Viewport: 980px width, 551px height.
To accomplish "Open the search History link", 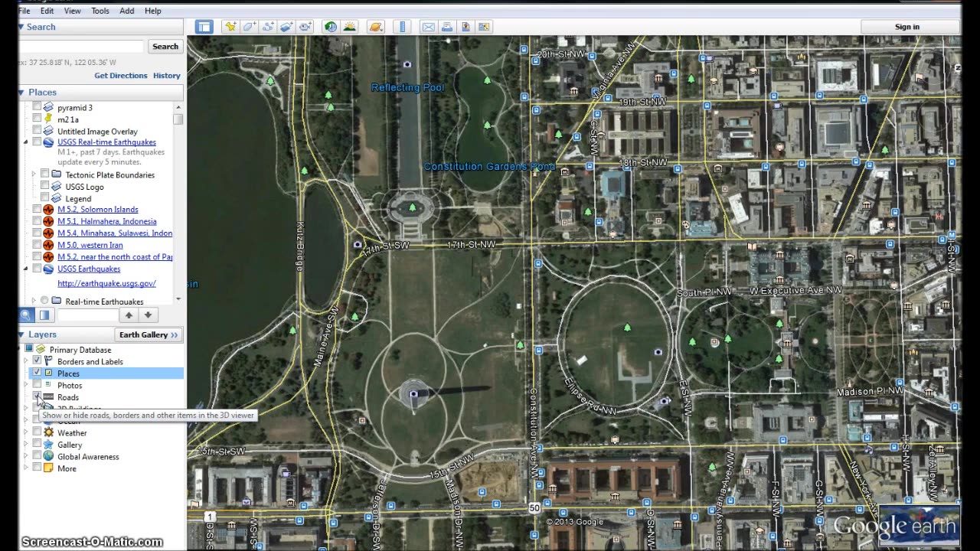I will (167, 76).
